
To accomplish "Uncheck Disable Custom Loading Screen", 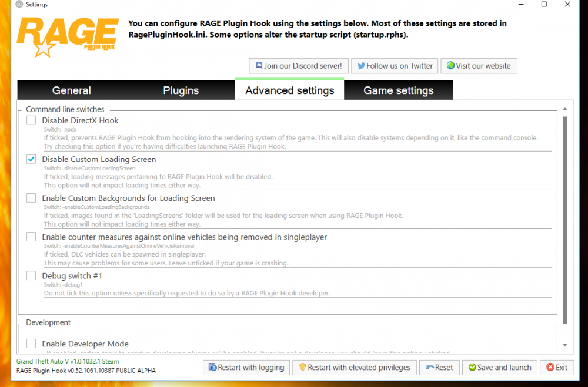I will click(31, 159).
